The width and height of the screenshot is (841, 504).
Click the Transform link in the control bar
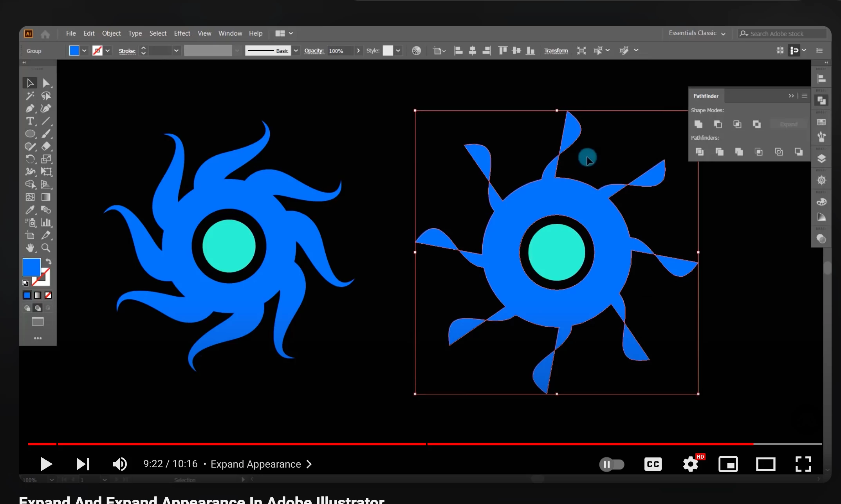point(556,51)
